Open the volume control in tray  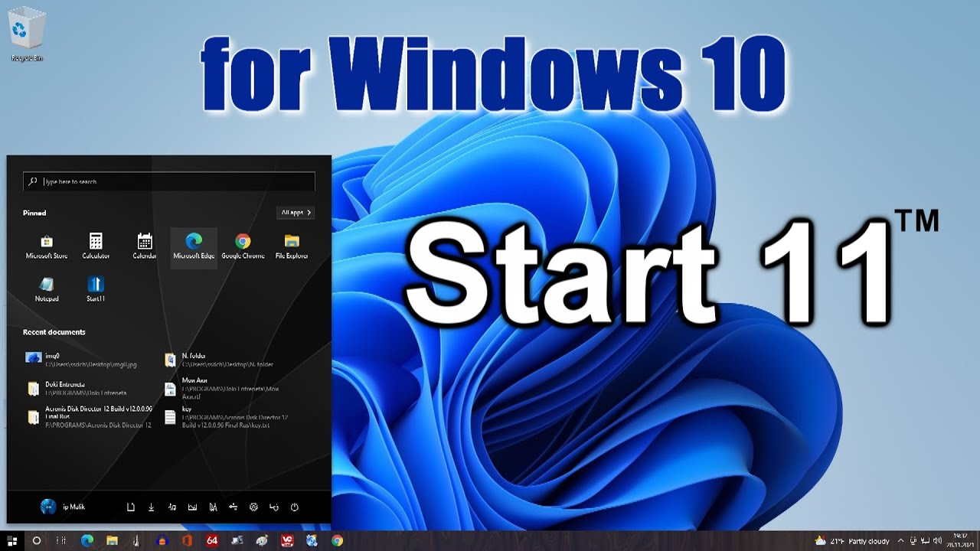pyautogui.click(x=938, y=541)
